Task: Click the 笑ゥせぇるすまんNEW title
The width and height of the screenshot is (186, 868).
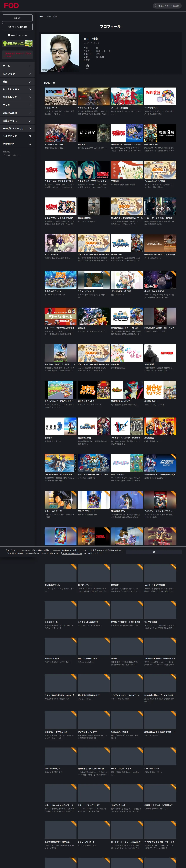Action: (x=154, y=291)
